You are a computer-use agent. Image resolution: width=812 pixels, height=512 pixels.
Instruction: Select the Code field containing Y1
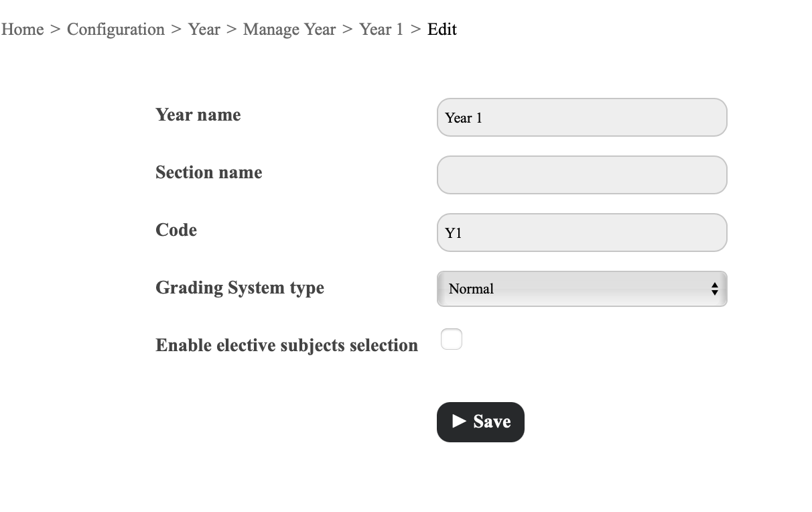coord(582,233)
